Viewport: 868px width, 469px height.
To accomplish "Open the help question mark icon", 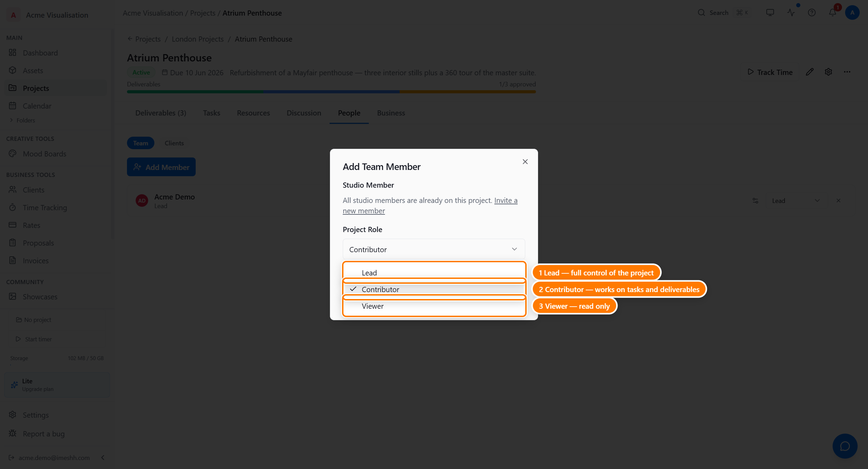I will coord(811,12).
